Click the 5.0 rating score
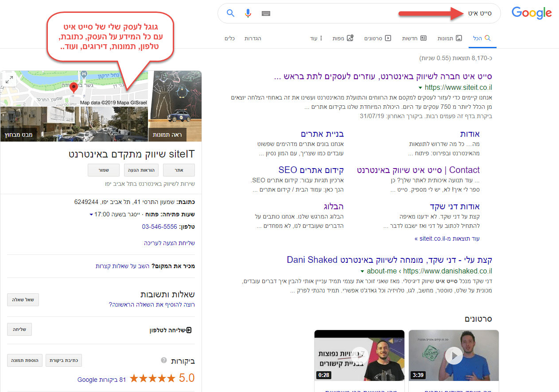This screenshot has width=559, height=392. 187,378
